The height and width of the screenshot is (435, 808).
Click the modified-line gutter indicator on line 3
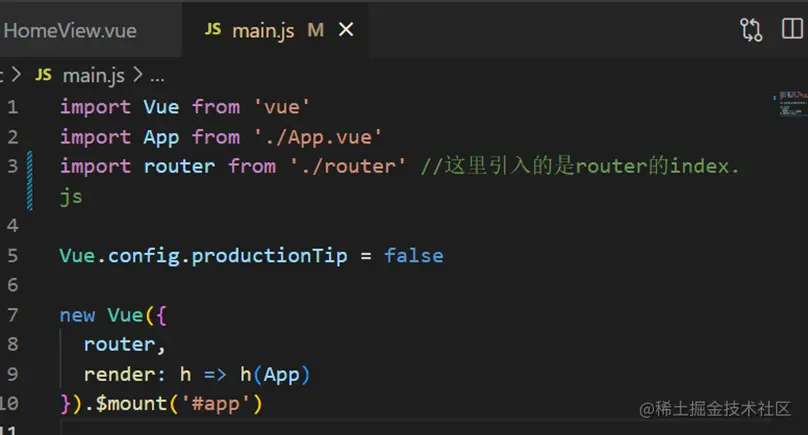tap(30, 180)
